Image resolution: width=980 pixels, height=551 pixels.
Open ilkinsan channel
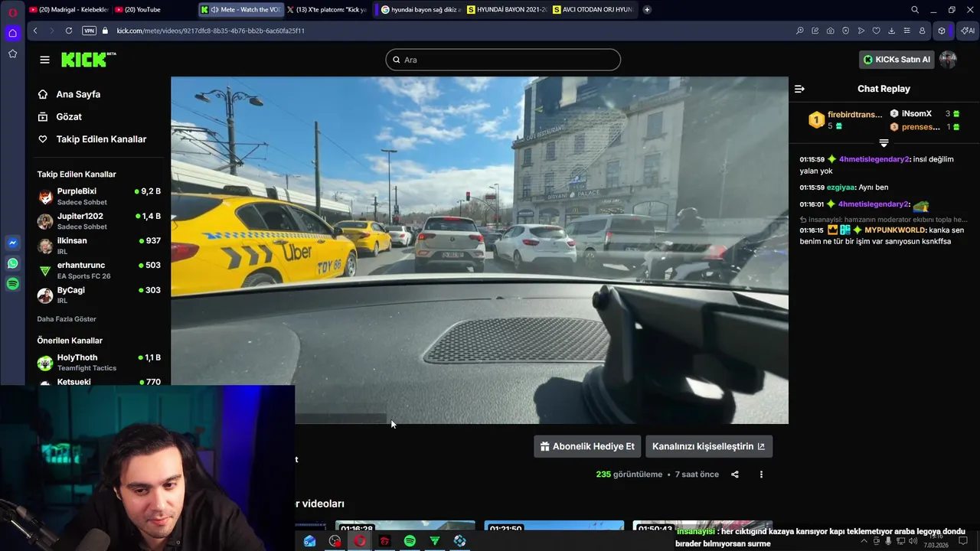click(x=100, y=246)
